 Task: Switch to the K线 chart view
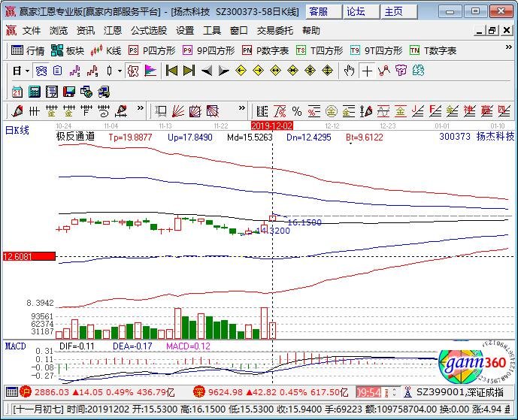tap(106, 50)
